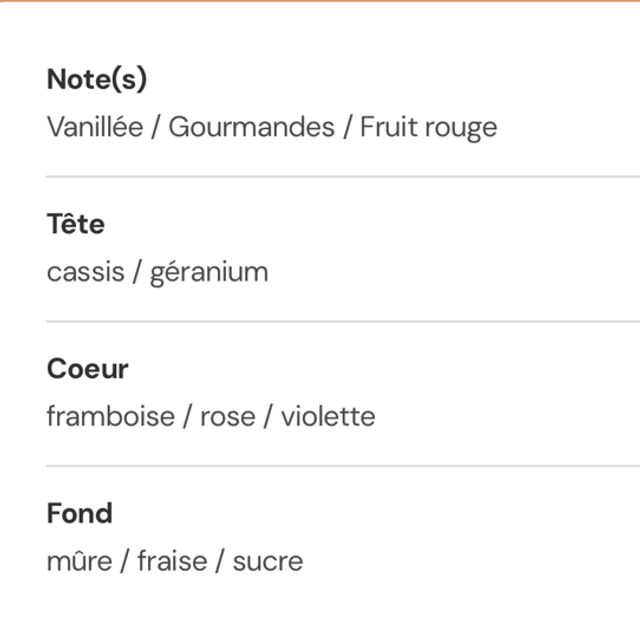Click the "Fond" heading
The image size is (640, 639).
(x=79, y=513)
